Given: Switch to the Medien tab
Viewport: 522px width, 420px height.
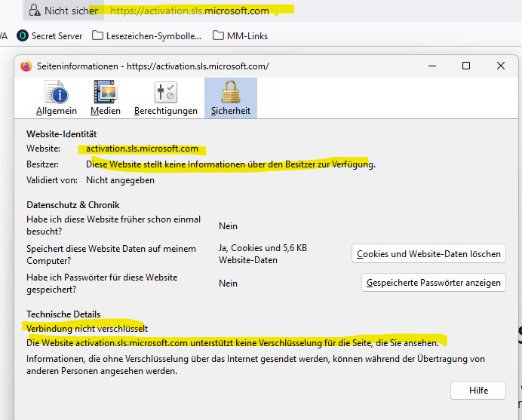Looking at the screenshot, I should 106,98.
